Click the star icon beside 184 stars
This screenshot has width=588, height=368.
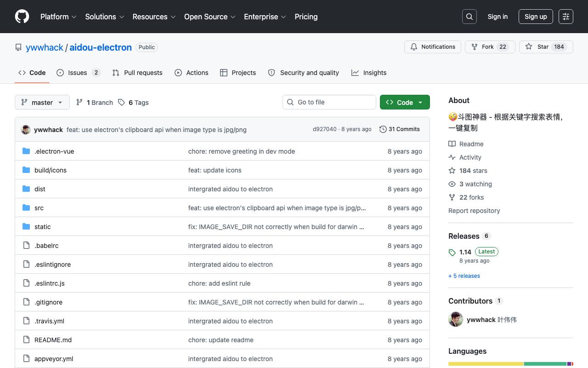452,171
